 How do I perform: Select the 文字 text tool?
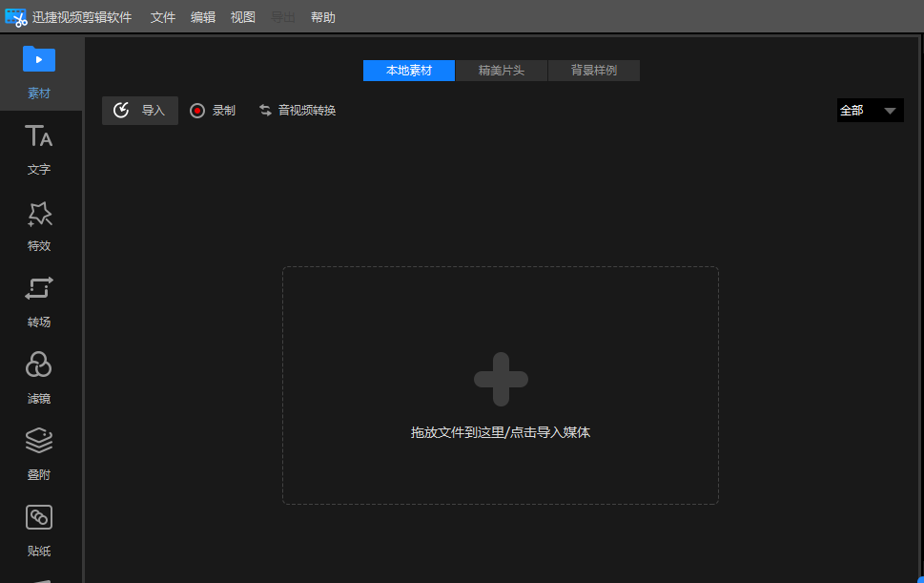click(x=39, y=150)
